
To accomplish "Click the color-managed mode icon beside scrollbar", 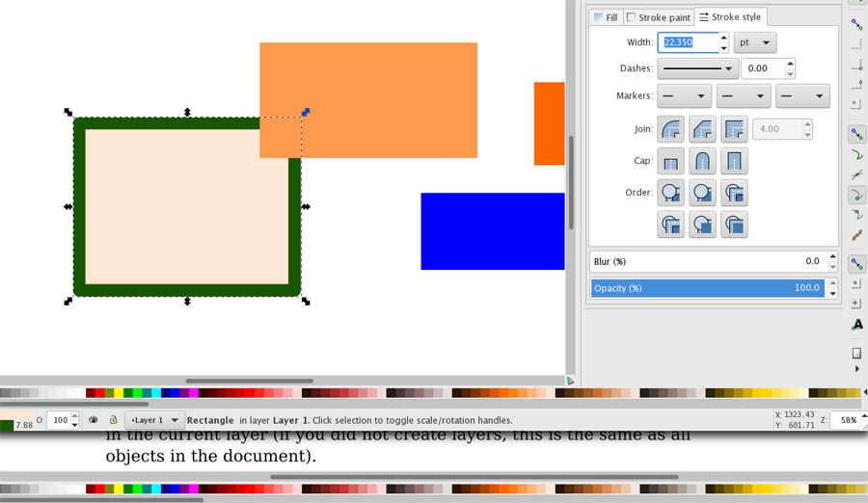I will (x=570, y=381).
